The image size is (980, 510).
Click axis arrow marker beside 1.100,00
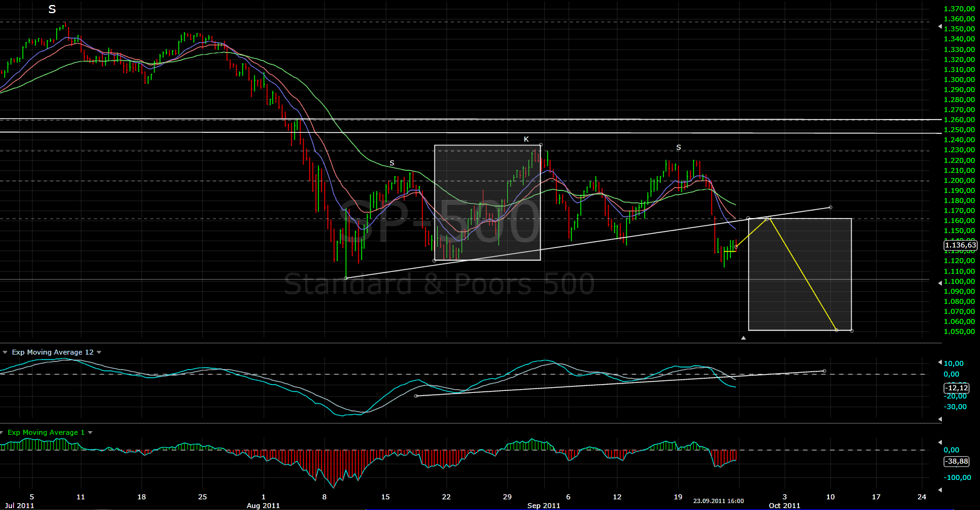point(939,284)
